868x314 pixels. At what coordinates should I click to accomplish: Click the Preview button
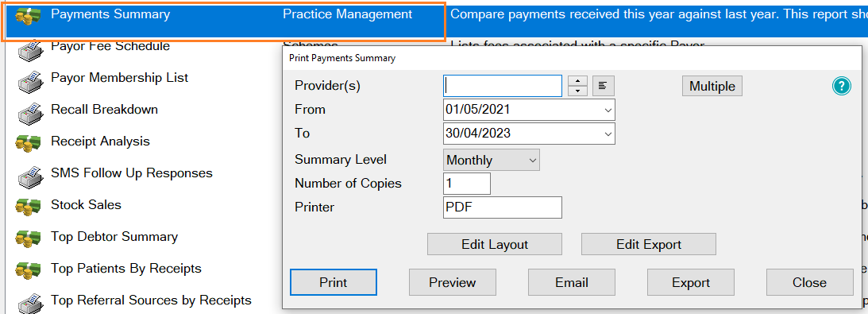pos(453,282)
